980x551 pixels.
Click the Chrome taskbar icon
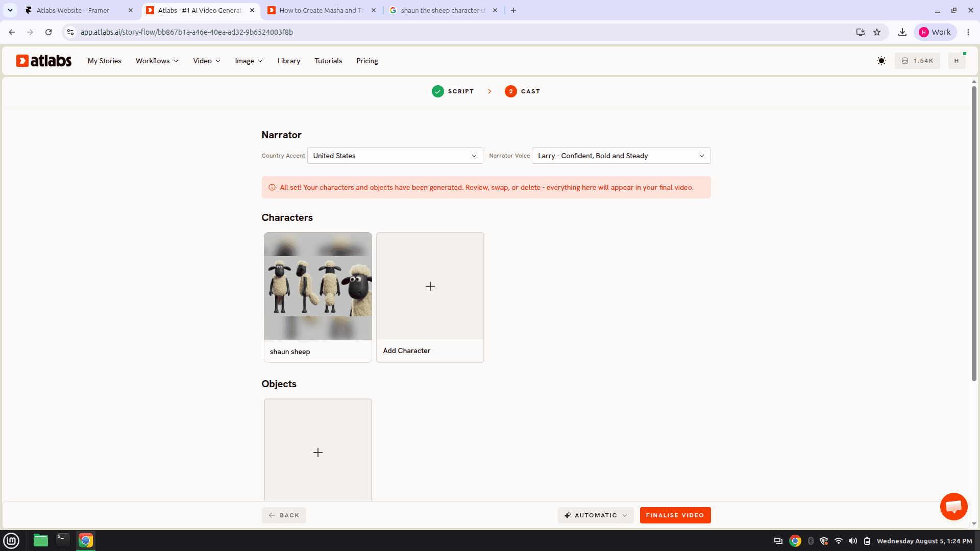pos(86,540)
